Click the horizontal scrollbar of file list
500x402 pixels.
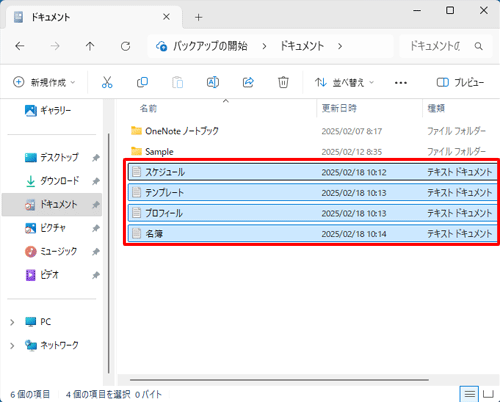[x=279, y=380]
